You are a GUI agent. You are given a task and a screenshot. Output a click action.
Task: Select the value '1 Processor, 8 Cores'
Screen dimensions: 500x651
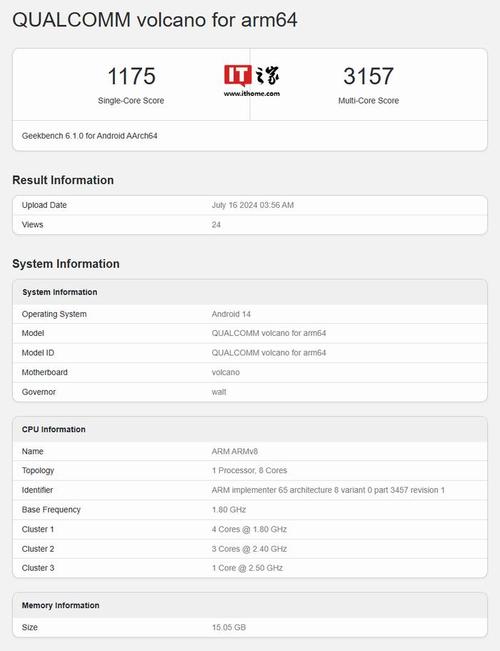click(249, 470)
